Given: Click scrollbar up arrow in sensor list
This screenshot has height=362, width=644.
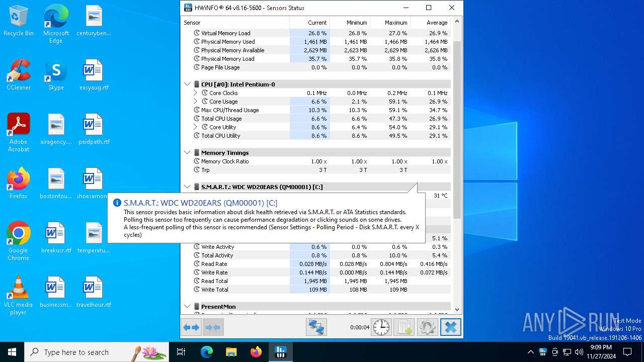Looking at the screenshot, I should tap(457, 22).
